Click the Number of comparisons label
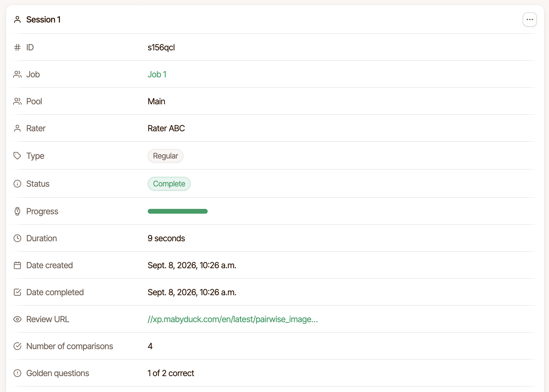Viewport: 549px width, 392px height. coord(70,346)
